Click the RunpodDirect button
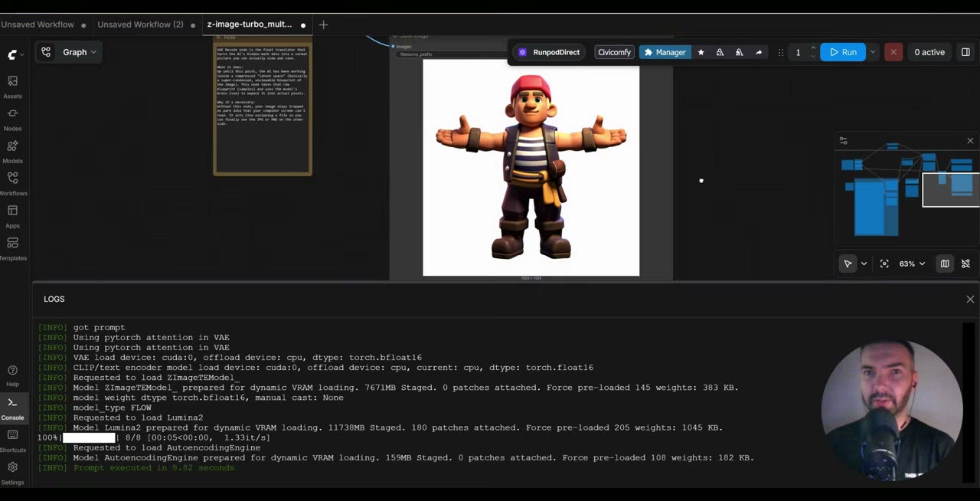Viewport: 980px width, 501px height. [x=550, y=52]
